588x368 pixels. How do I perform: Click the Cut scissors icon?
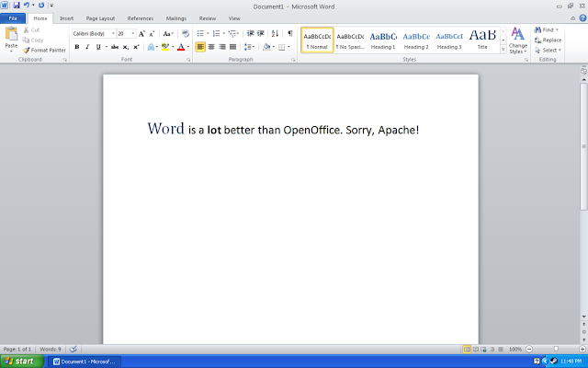coord(26,29)
